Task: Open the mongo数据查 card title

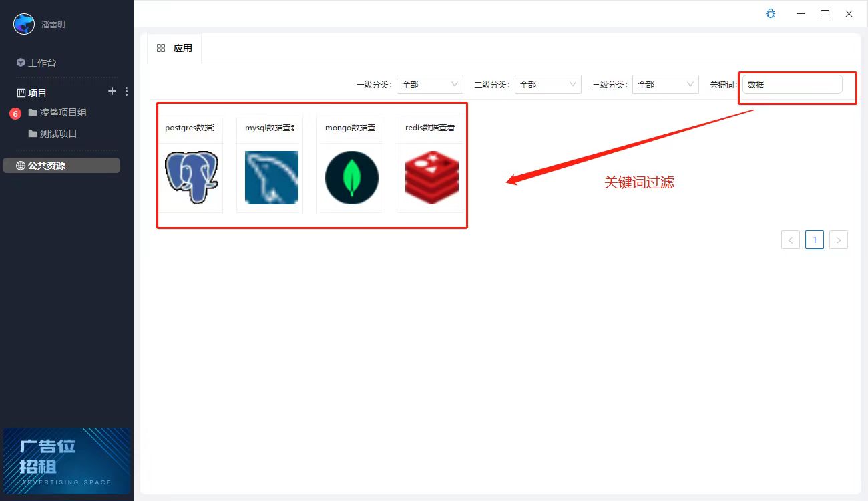Action: [x=350, y=128]
